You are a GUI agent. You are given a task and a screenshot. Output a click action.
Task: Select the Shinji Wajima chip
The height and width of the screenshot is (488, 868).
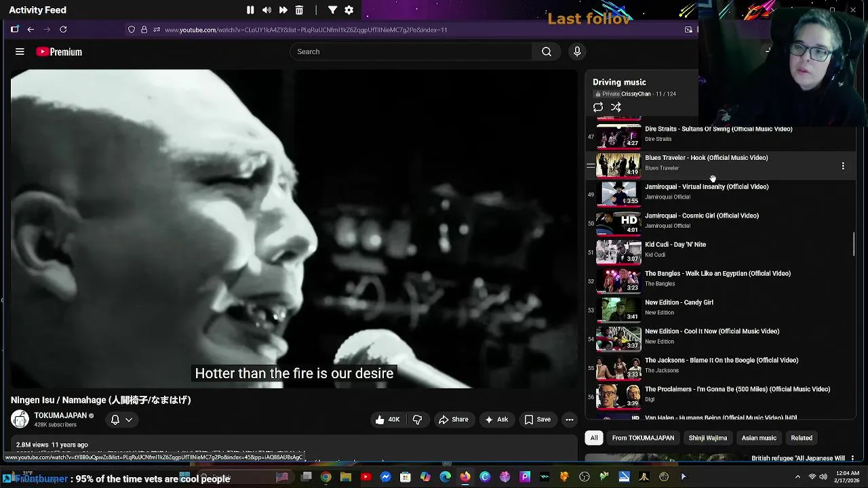pyautogui.click(x=708, y=438)
